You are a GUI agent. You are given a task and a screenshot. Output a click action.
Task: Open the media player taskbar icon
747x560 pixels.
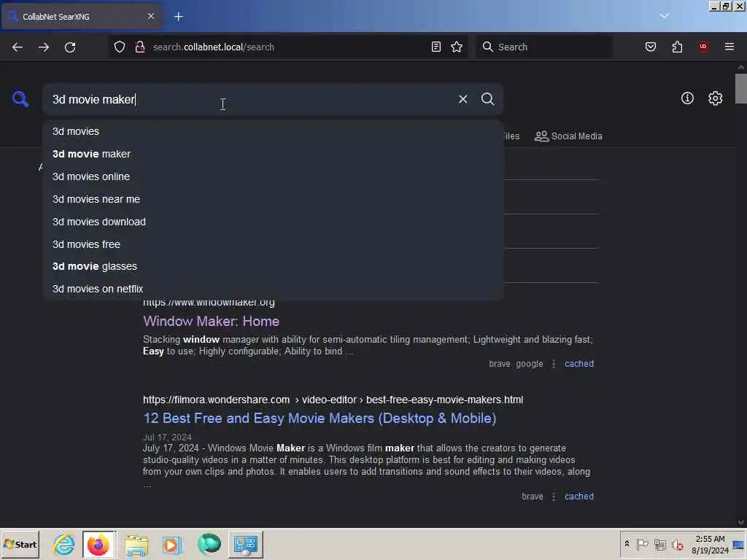172,544
